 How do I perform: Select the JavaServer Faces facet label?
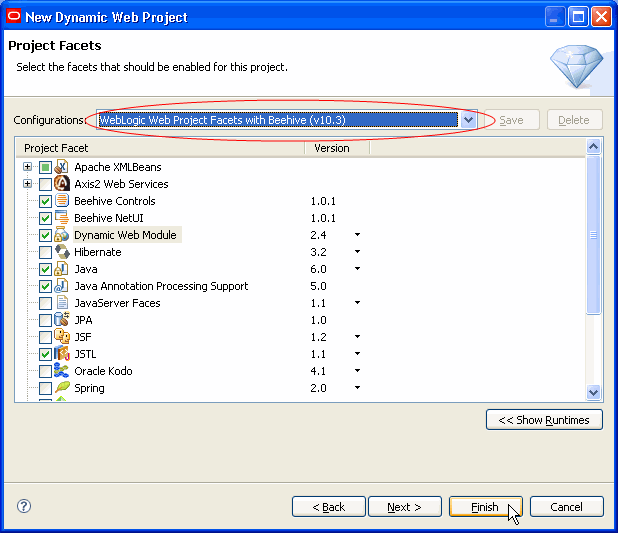(117, 303)
